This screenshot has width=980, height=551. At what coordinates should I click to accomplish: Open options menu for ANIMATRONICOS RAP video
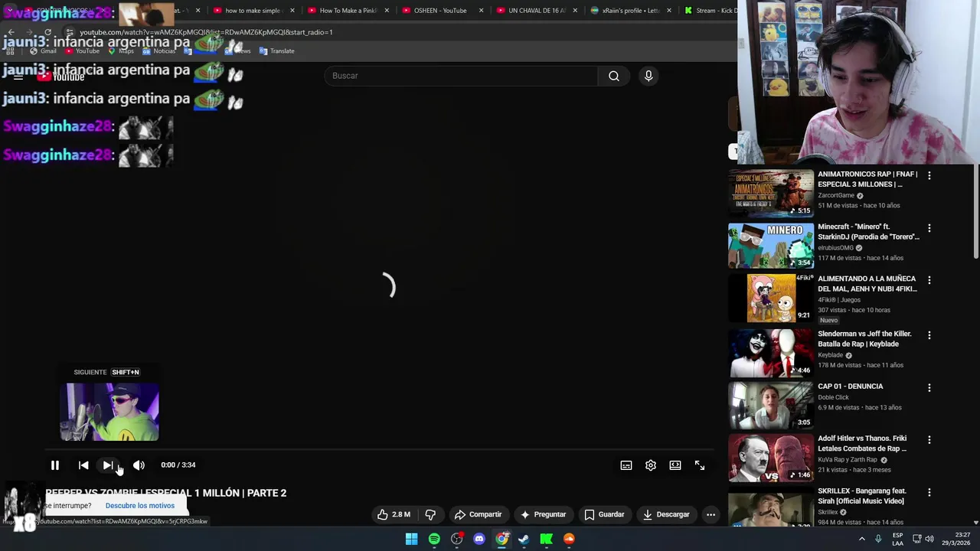coord(929,175)
